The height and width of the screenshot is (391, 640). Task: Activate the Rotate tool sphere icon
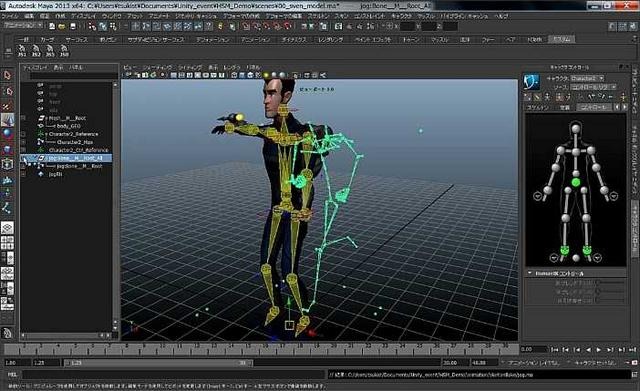click(x=7, y=134)
